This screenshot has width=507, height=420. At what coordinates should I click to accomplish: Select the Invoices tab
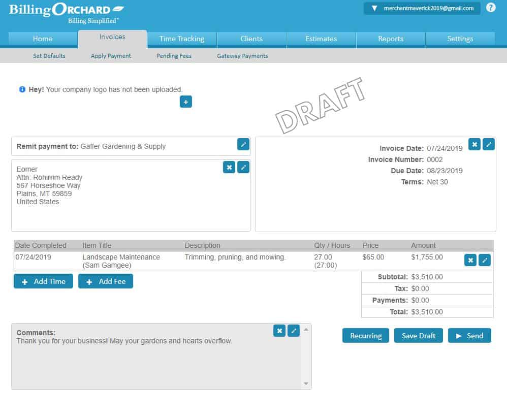112,38
